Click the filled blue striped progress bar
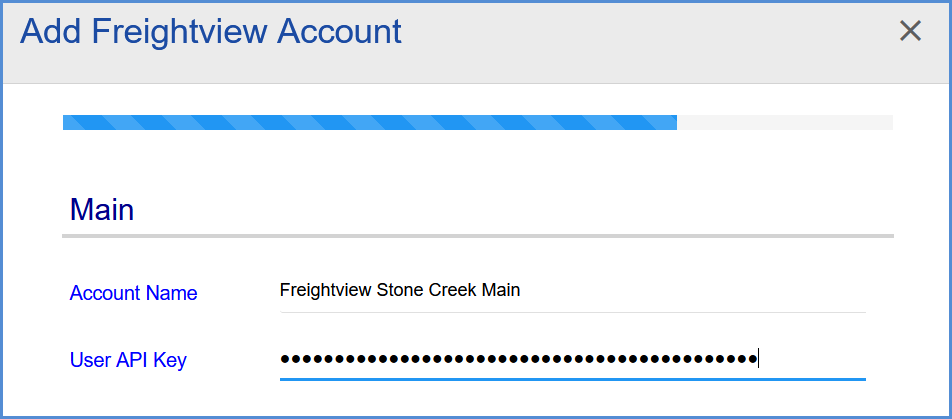 point(370,123)
